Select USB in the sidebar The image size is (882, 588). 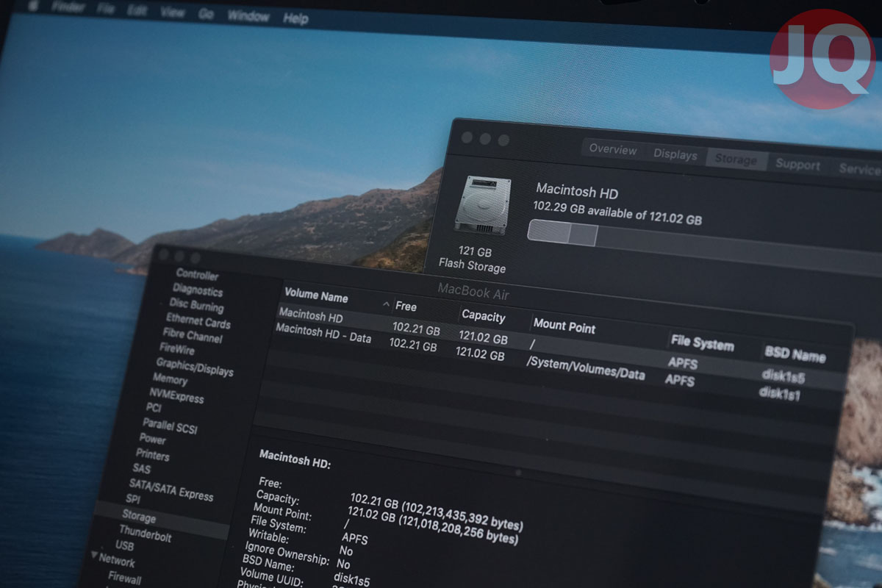tap(124, 546)
